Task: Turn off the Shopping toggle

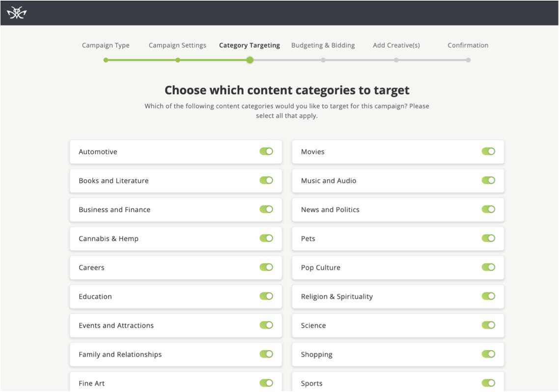Action: [488, 354]
